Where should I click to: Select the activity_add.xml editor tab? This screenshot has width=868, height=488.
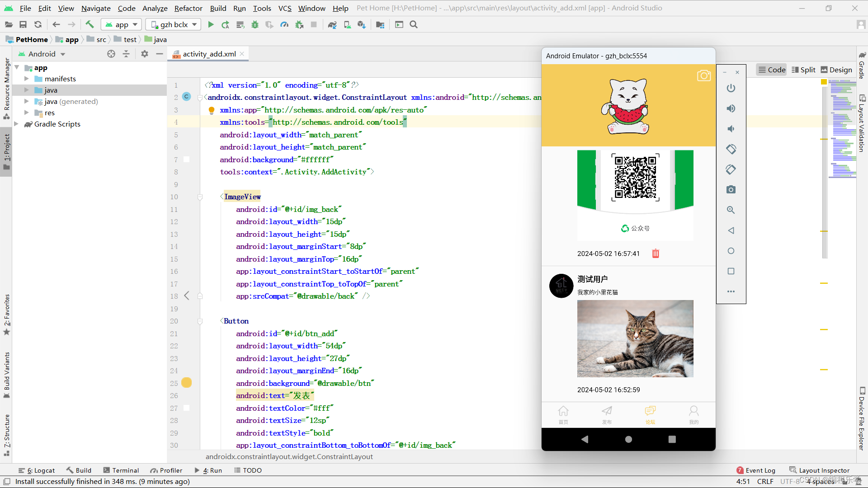click(209, 54)
